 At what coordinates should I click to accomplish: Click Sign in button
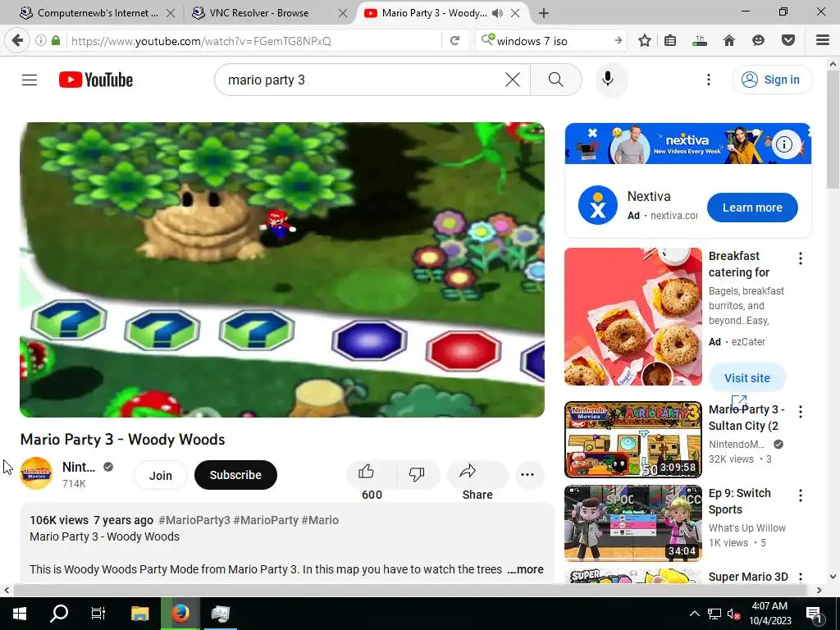coord(772,80)
